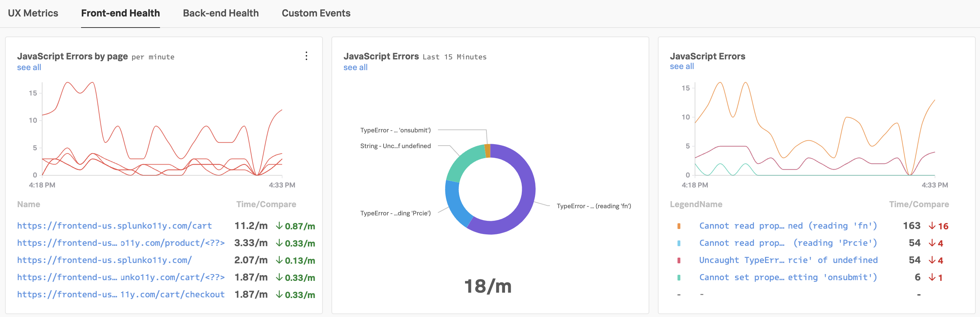Click 'see all' under JavaScript Errors by page
The image size is (980, 317).
[29, 67]
